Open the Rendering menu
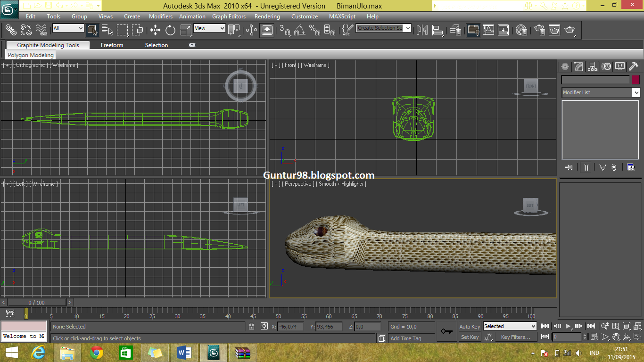The width and height of the screenshot is (644, 362). tap(267, 16)
